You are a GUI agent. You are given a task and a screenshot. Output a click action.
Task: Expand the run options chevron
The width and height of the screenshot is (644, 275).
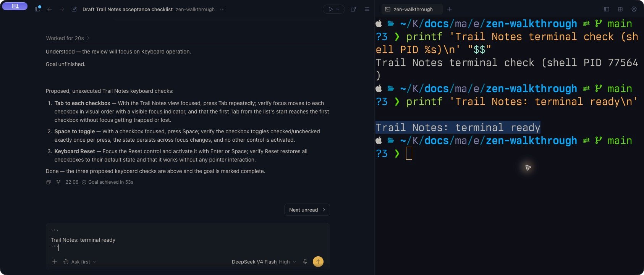(338, 9)
